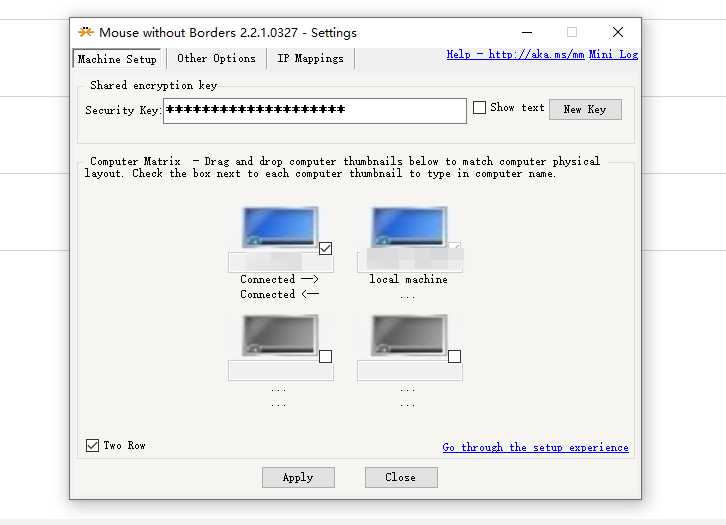Uncheck the connected computer's checkbox

pyautogui.click(x=325, y=249)
